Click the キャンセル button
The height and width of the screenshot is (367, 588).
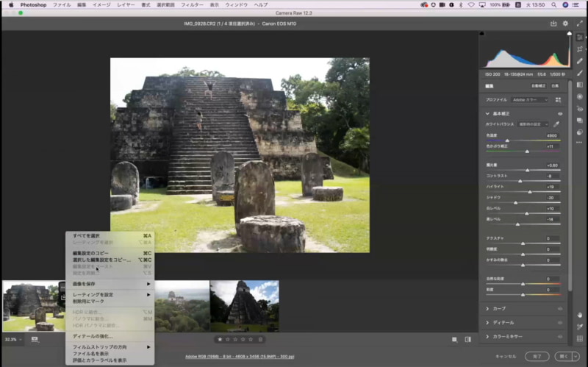click(x=506, y=357)
